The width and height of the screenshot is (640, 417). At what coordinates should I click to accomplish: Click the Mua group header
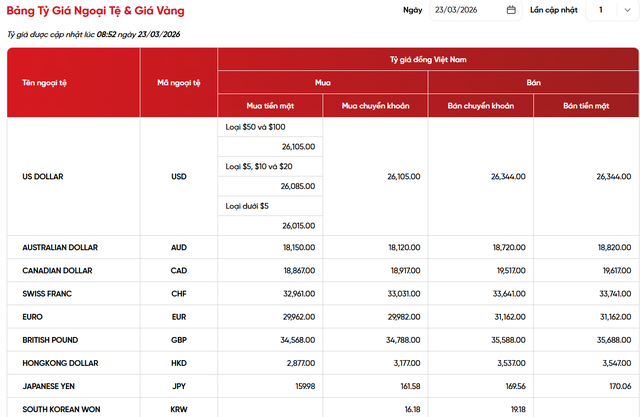click(323, 82)
